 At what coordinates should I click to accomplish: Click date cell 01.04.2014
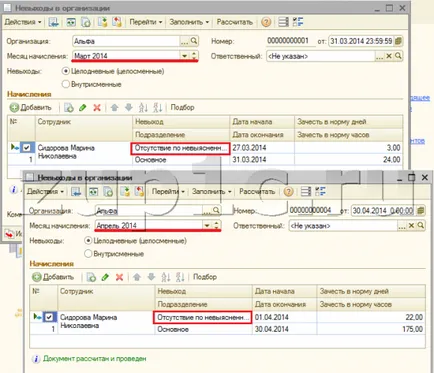pyautogui.click(x=284, y=317)
